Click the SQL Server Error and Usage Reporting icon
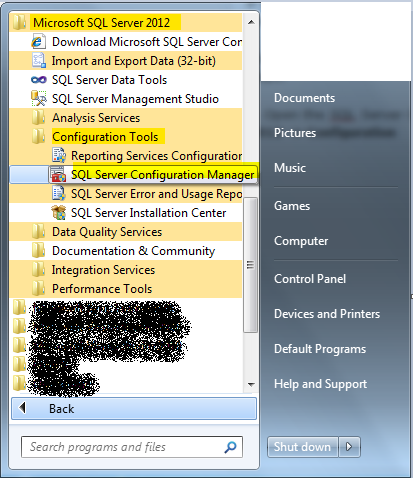 click(x=59, y=194)
